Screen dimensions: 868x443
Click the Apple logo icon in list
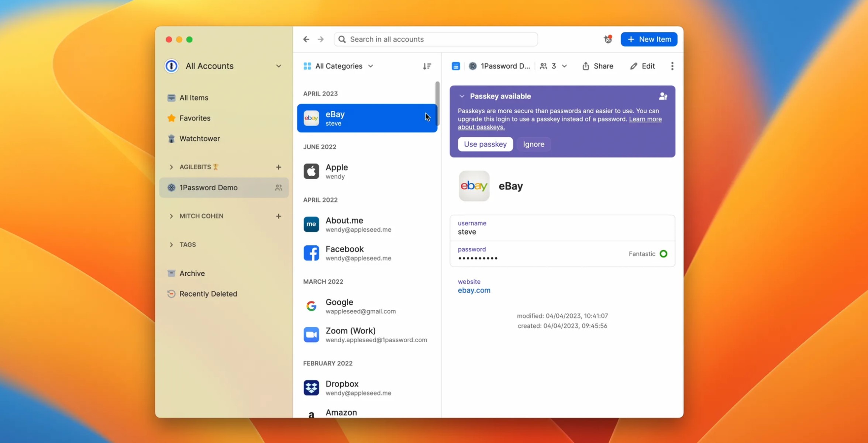pos(311,172)
